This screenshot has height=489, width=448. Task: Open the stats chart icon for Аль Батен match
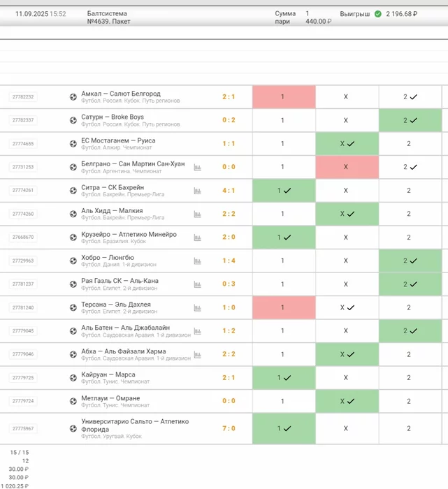click(x=197, y=331)
